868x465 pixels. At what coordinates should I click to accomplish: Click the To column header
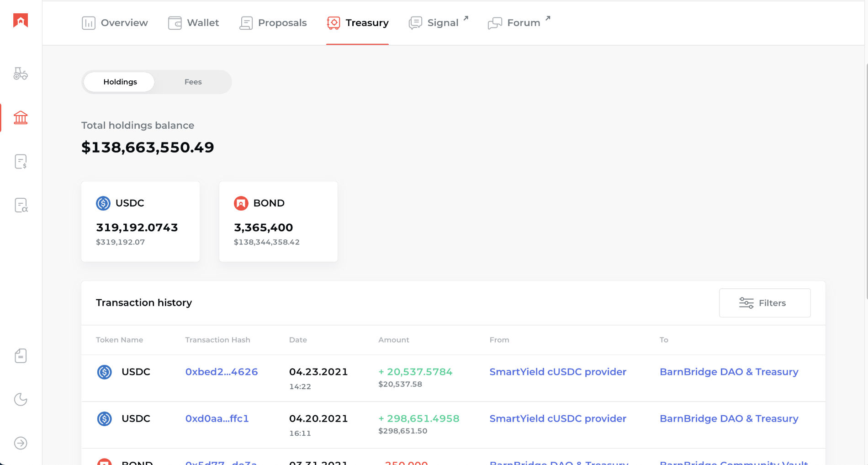[664, 340]
